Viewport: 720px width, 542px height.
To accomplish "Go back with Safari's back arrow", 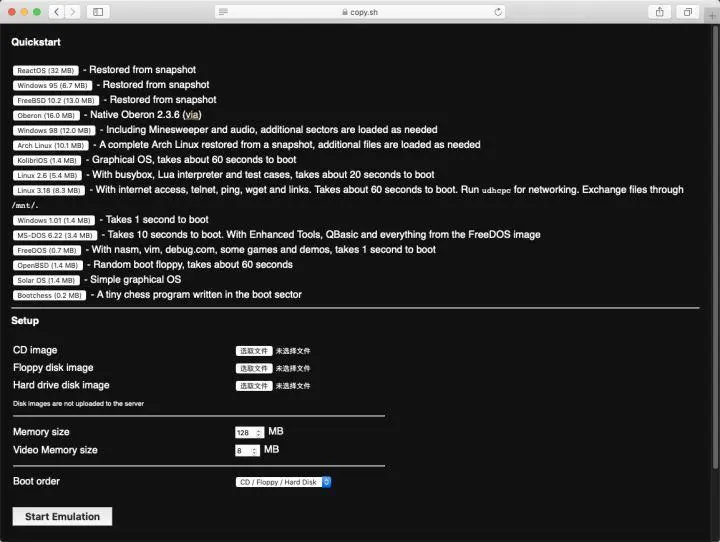I will coord(56,11).
